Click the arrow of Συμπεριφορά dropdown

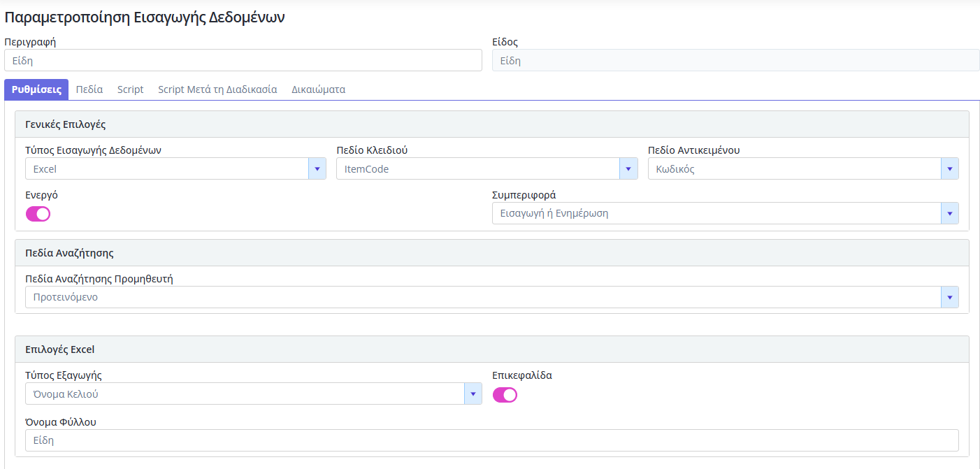coord(949,214)
